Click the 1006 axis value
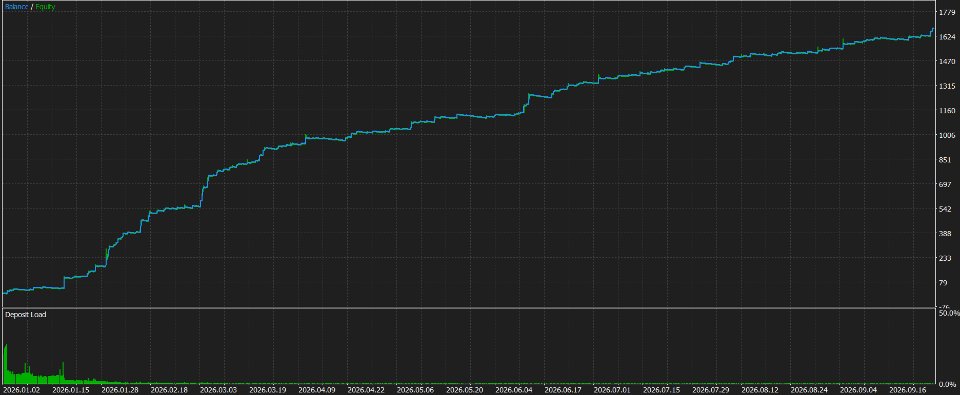This screenshot has height=395, width=960. [947, 135]
